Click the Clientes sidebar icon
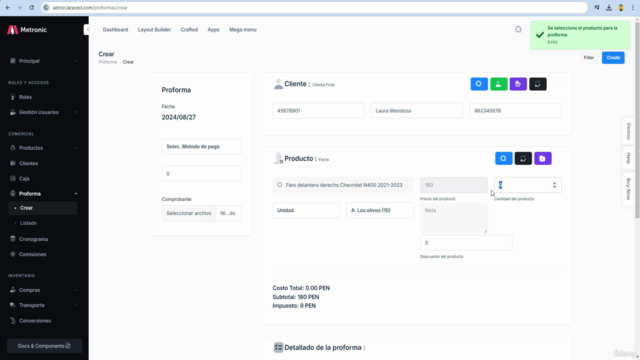Viewport: 640px width, 360px height. (x=13, y=163)
